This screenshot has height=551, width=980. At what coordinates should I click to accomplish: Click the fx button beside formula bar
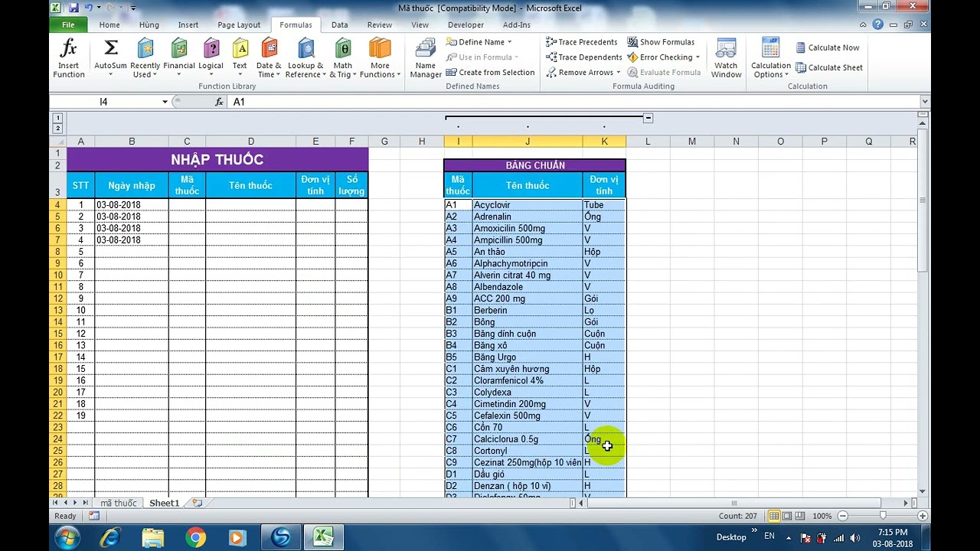coord(219,102)
